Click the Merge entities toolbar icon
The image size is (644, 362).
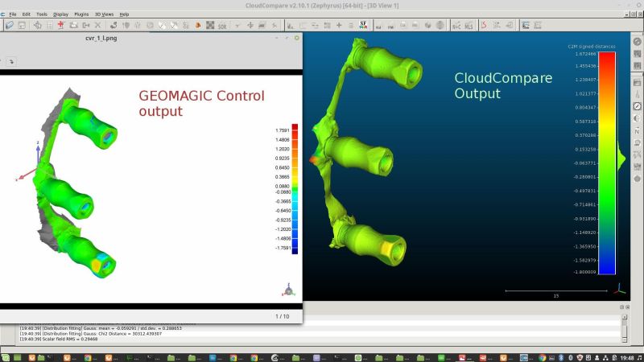pyautogui.click(x=86, y=26)
